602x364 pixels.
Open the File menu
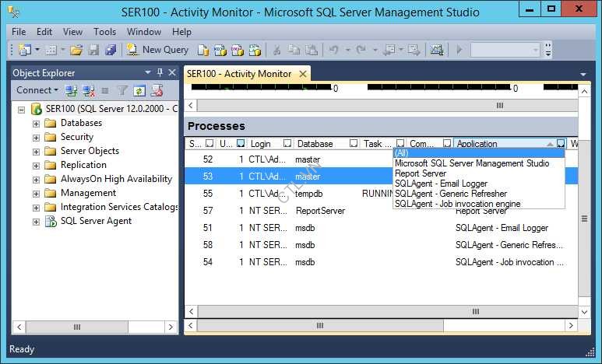[x=19, y=32]
